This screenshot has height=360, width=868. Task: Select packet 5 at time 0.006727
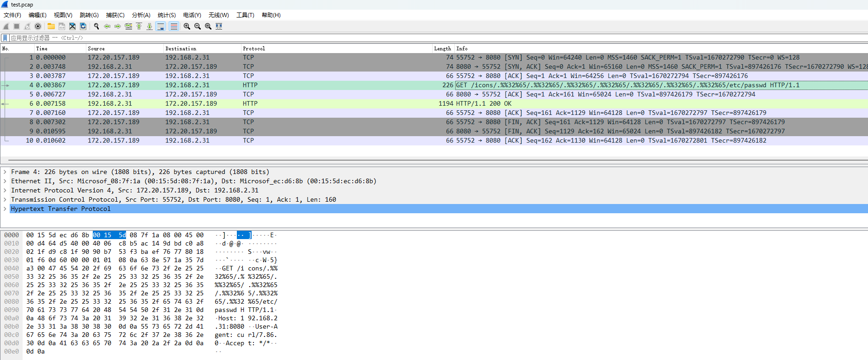[434, 94]
